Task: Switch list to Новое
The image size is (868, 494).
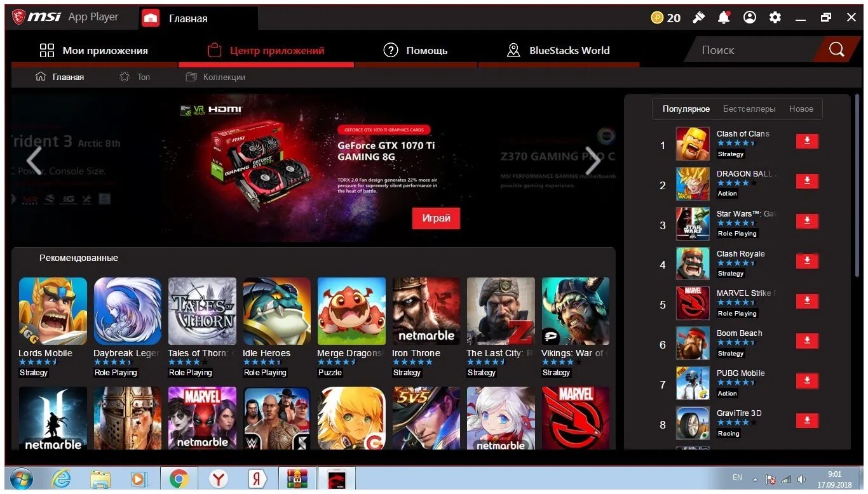Action: (801, 109)
